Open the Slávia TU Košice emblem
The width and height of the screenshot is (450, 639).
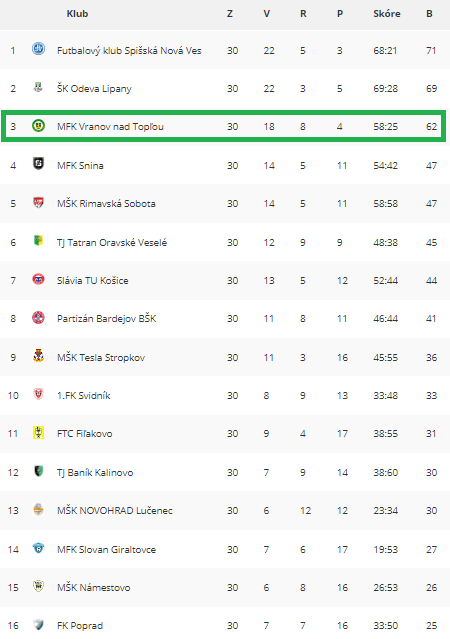[x=38, y=279]
